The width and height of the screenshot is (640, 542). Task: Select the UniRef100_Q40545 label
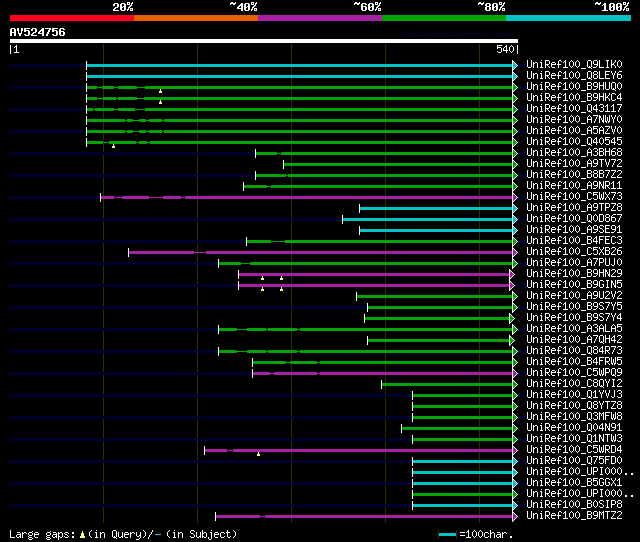(x=574, y=142)
